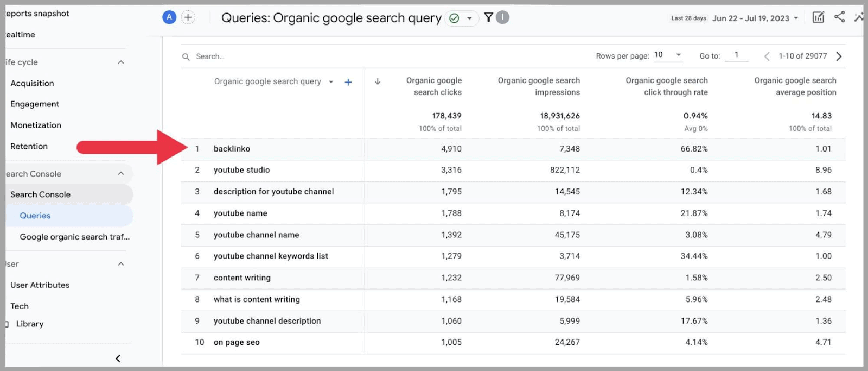
Task: Click the 18,931,626 total impressions value
Action: point(560,116)
